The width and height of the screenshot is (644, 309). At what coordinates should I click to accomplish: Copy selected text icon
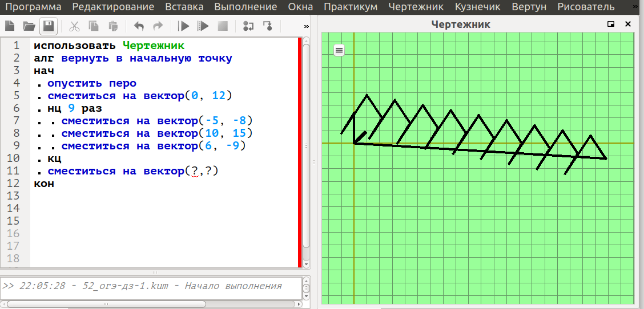(x=94, y=26)
